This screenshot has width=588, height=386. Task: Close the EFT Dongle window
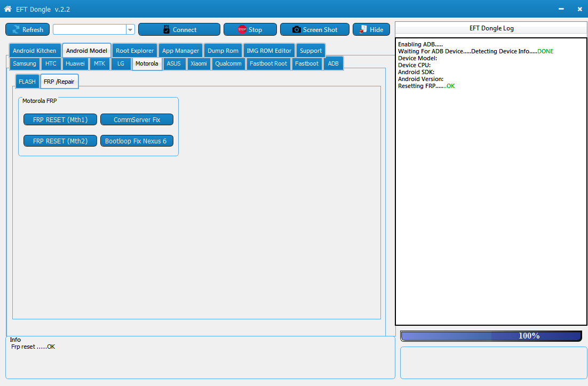(x=580, y=9)
